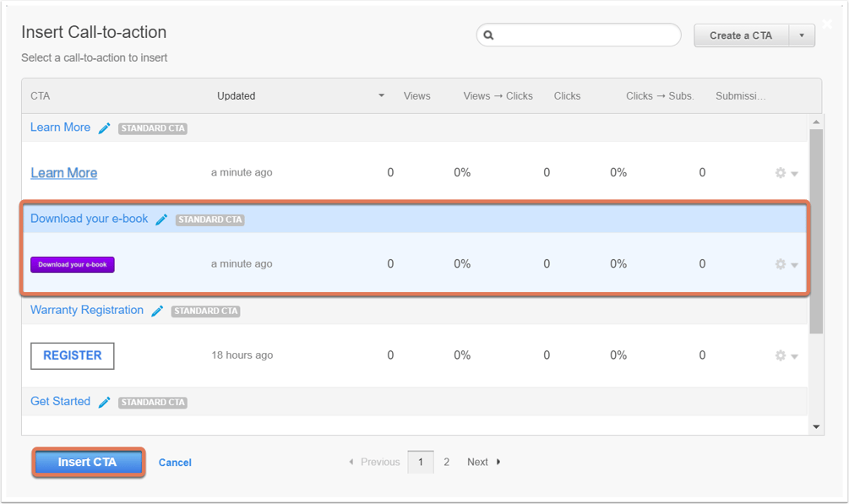Go to page 2 of results
This screenshot has width=849, height=504.
point(446,462)
